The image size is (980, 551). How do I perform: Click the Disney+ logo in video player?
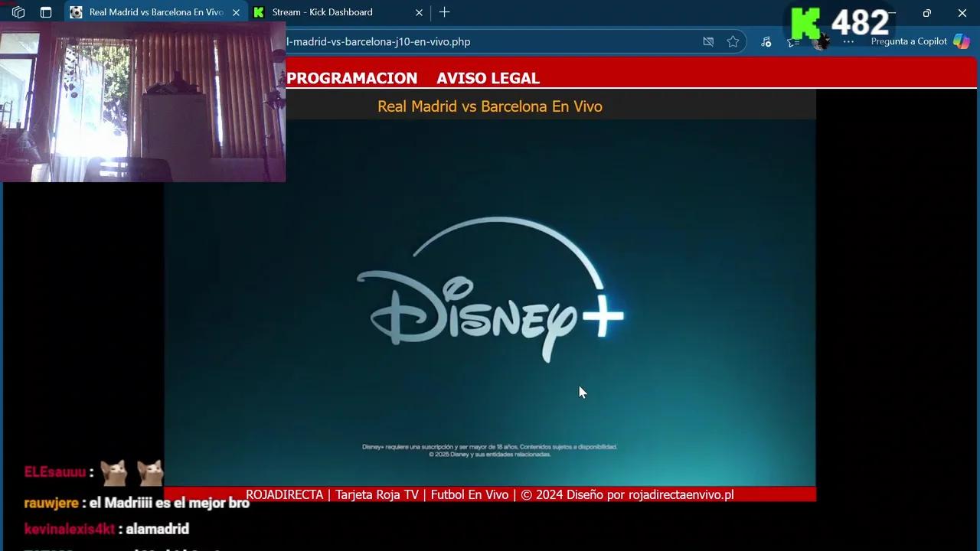click(x=490, y=291)
